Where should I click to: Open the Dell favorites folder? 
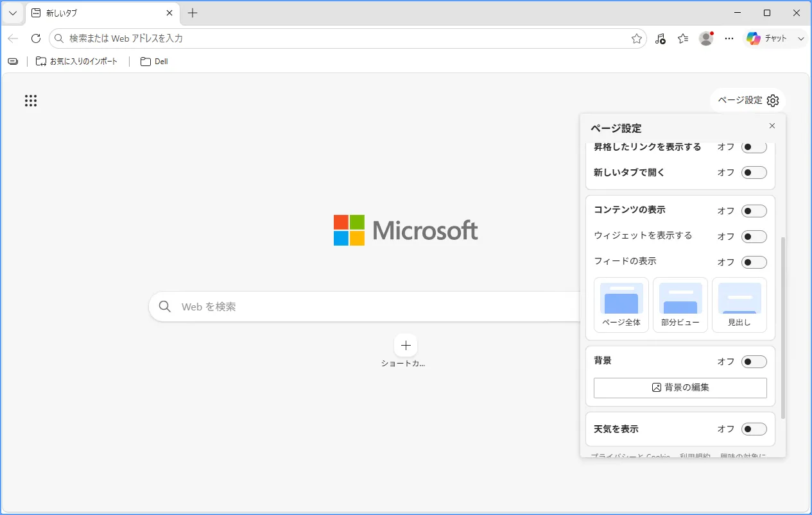[x=154, y=62]
